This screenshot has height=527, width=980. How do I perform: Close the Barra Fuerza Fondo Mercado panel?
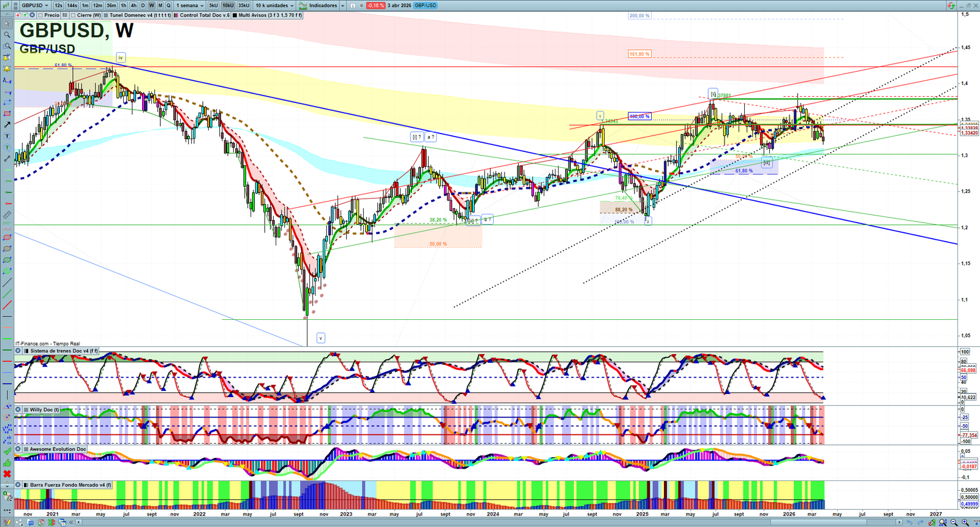(18, 485)
